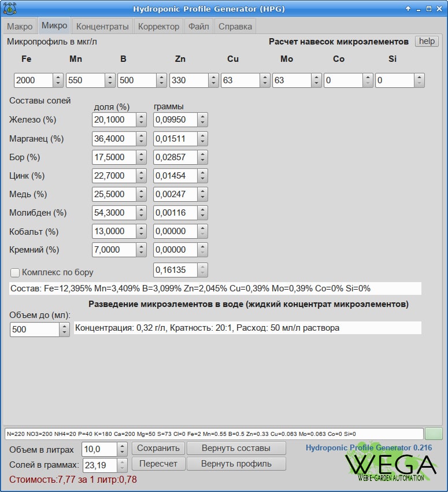Click the Fe value field showing 2000

click(34, 80)
